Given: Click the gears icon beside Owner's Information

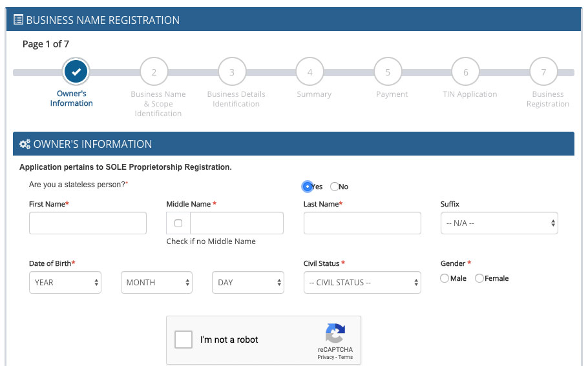Looking at the screenshot, I should tap(25, 144).
